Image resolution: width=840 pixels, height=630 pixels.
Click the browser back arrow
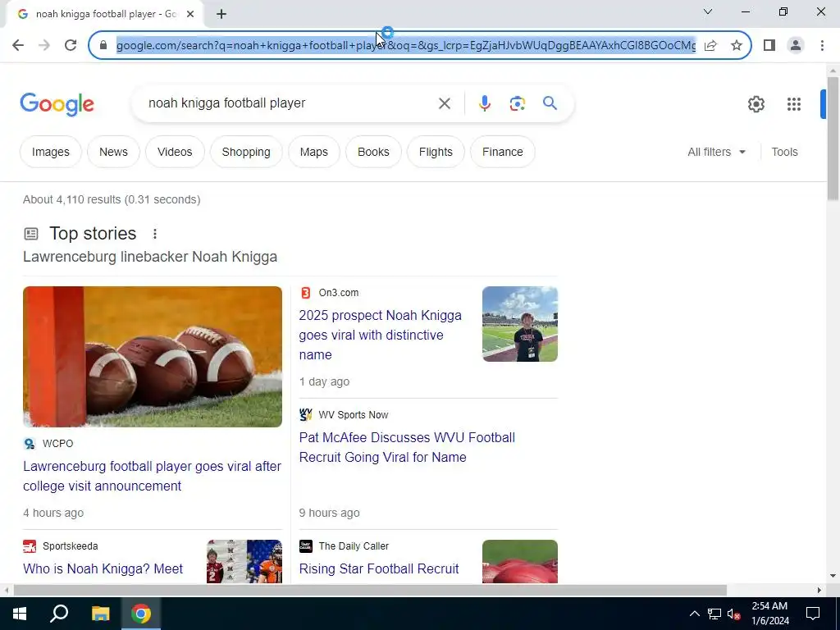[18, 45]
